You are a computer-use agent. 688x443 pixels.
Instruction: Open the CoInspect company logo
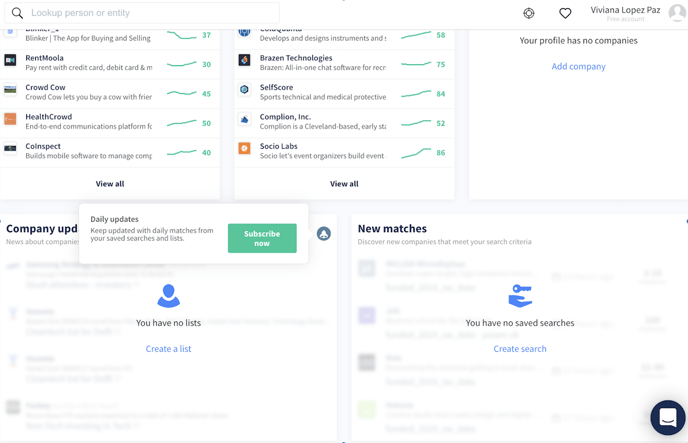click(10, 148)
